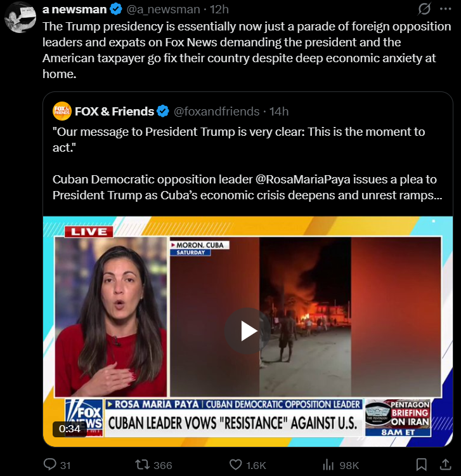This screenshot has width=461, height=476.
Task: Click the 14h quoted tweet timestamp
Action: point(279,112)
